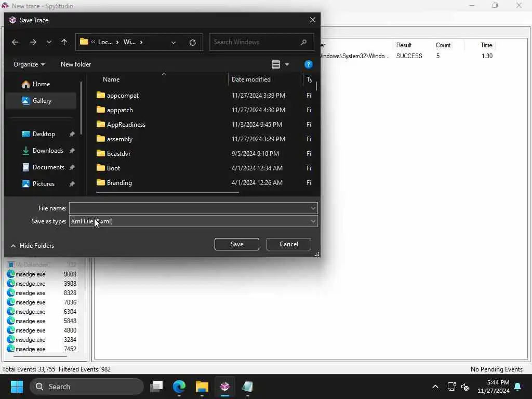Viewport: 532px width, 399px height.
Task: Create a New folder
Action: click(x=76, y=64)
